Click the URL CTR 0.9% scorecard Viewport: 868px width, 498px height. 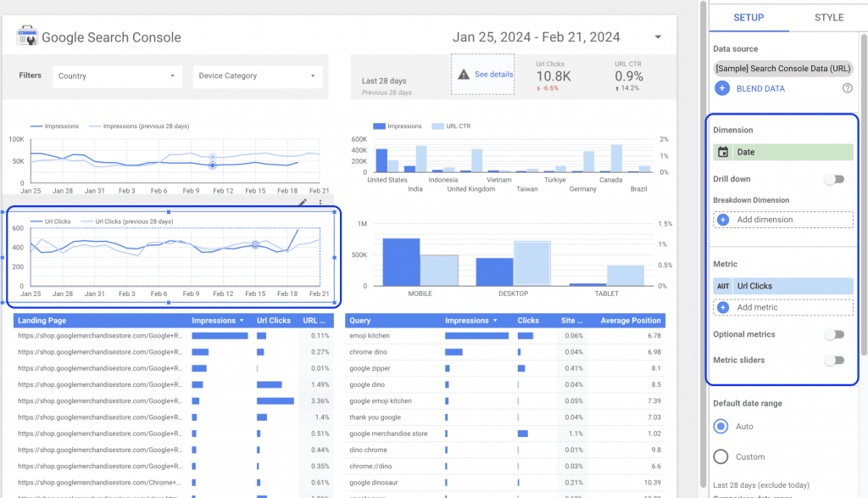click(629, 76)
